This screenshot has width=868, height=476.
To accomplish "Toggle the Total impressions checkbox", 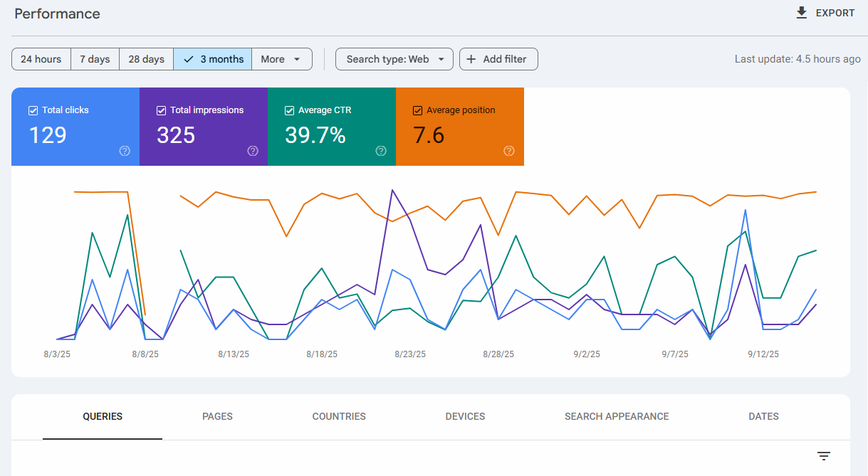I will tap(161, 110).
